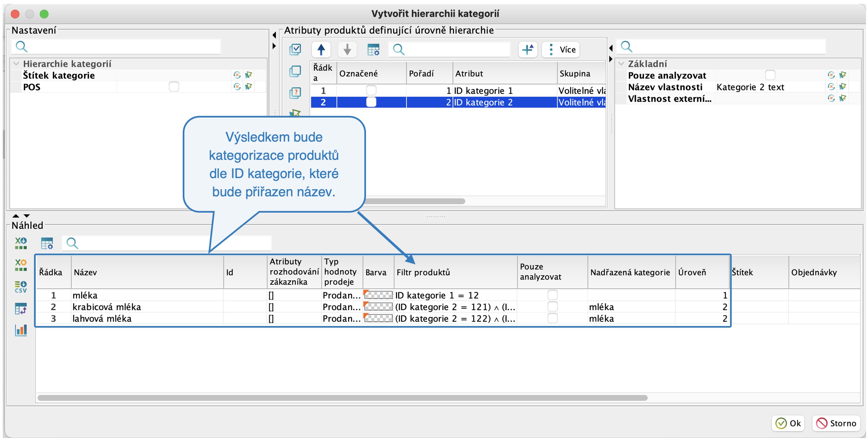Toggle Pouze analyzovat property checkbox
The height and width of the screenshot is (438, 868).
click(770, 75)
